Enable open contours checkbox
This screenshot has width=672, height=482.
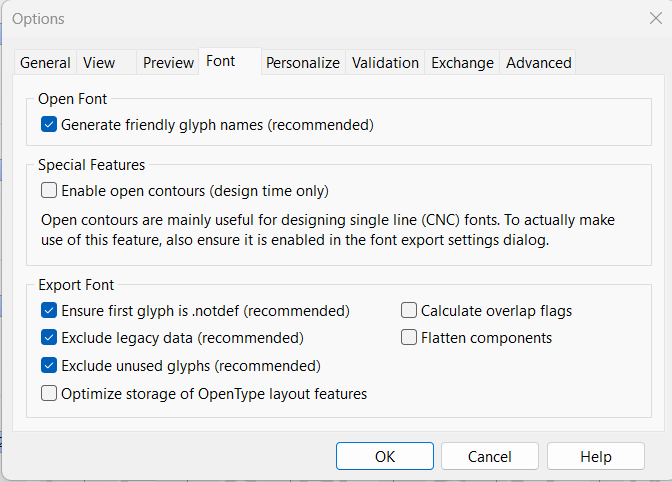[x=49, y=190]
